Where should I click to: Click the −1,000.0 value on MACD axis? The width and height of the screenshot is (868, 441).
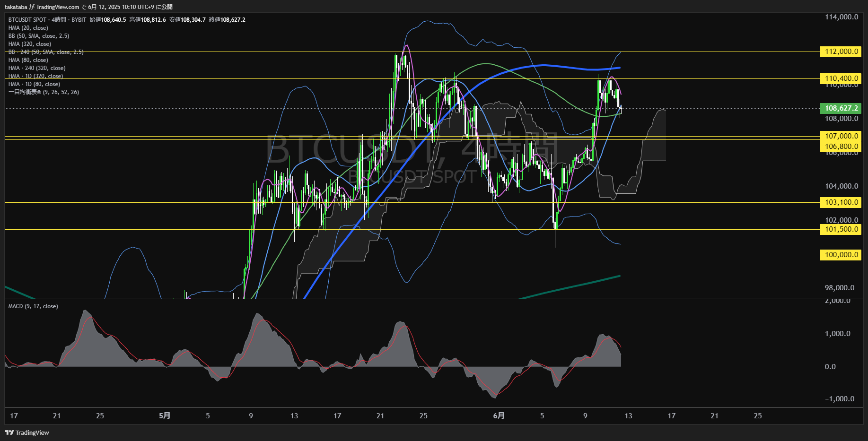[840, 399]
